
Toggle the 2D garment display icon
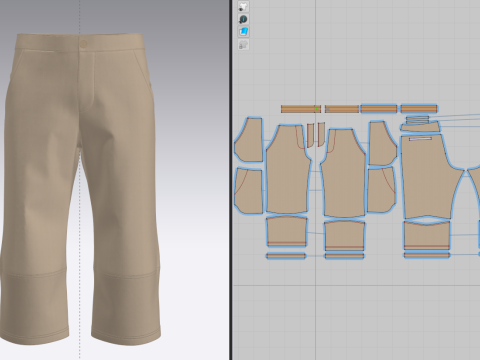tap(244, 6)
